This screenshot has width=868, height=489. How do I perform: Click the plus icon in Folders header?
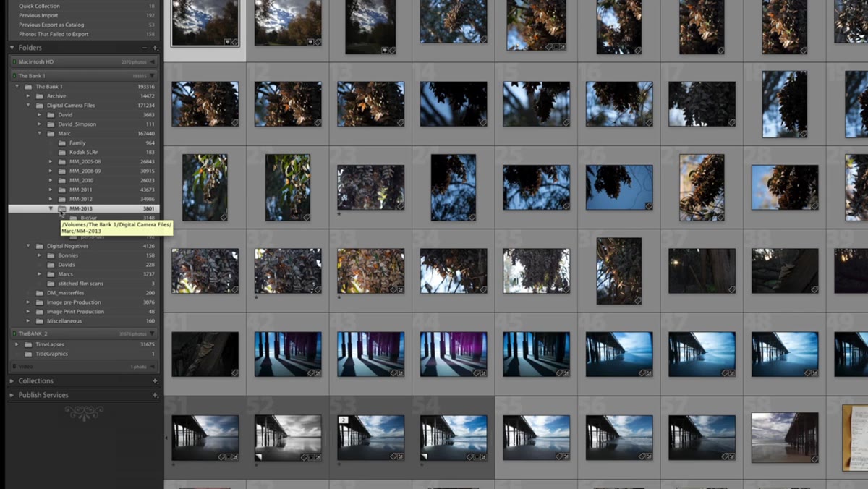point(155,48)
